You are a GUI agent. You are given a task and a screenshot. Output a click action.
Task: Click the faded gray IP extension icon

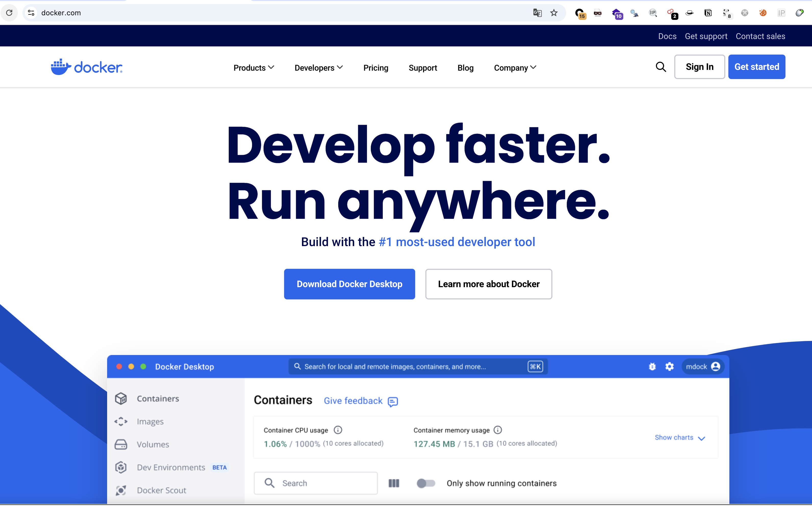(x=781, y=13)
